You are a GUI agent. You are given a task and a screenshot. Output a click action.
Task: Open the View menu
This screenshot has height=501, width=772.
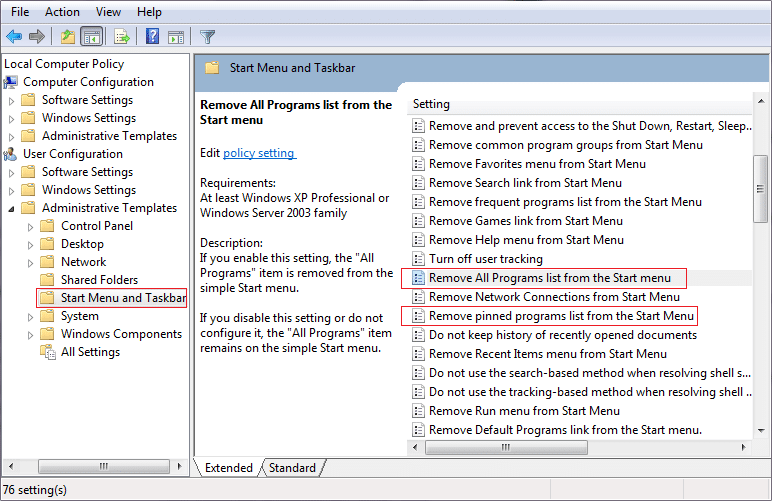pyautogui.click(x=108, y=12)
